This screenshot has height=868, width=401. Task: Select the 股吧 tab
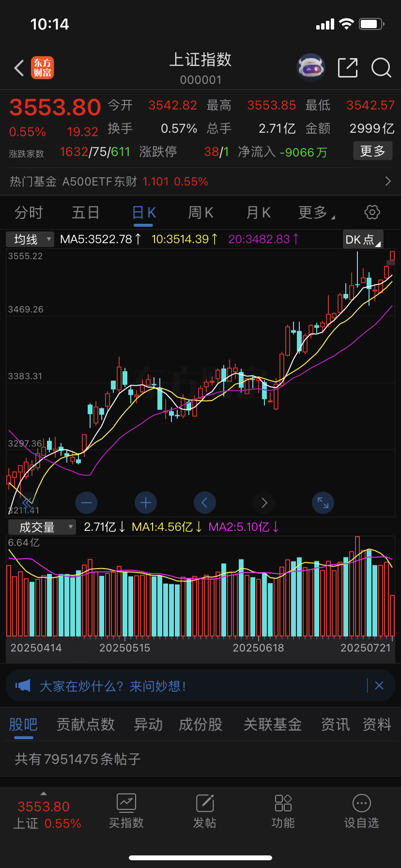point(23,725)
